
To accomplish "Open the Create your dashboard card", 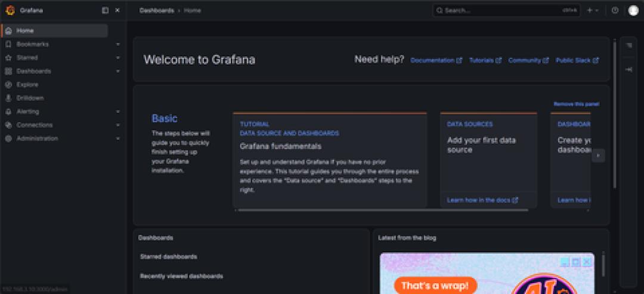I will click(x=570, y=160).
